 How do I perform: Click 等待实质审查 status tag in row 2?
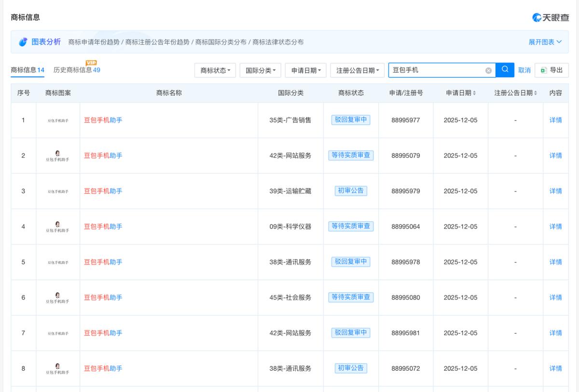tap(351, 155)
